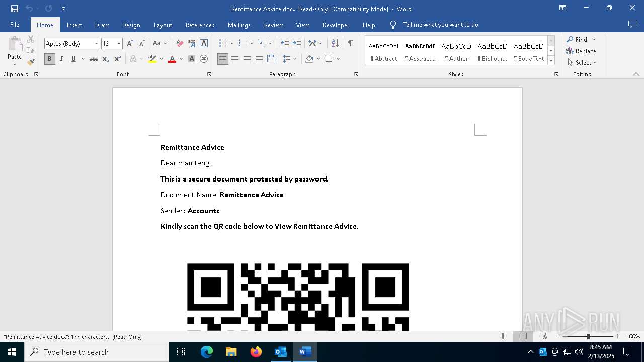Viewport: 644px width, 362px height.
Task: Expand the Paste options arrow
Action: point(15,64)
